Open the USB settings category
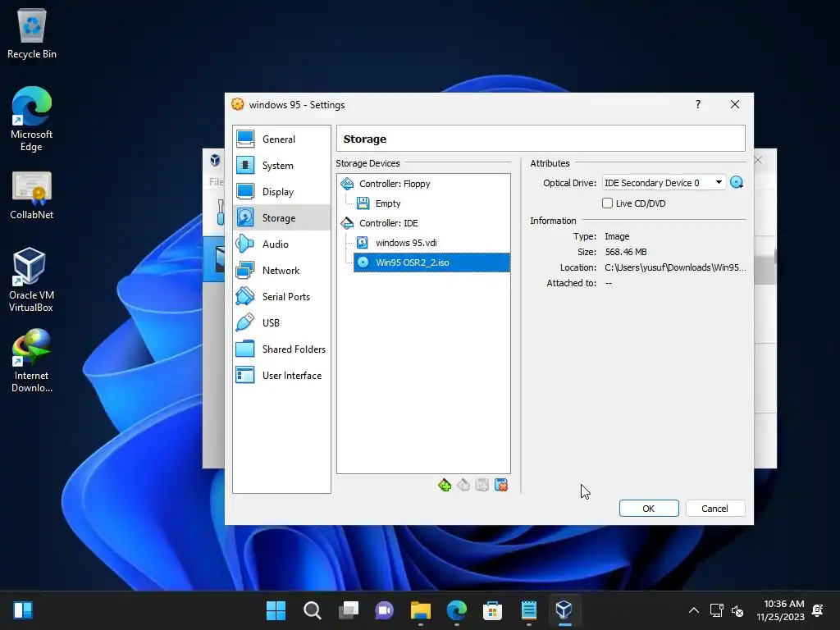 [x=281, y=323]
